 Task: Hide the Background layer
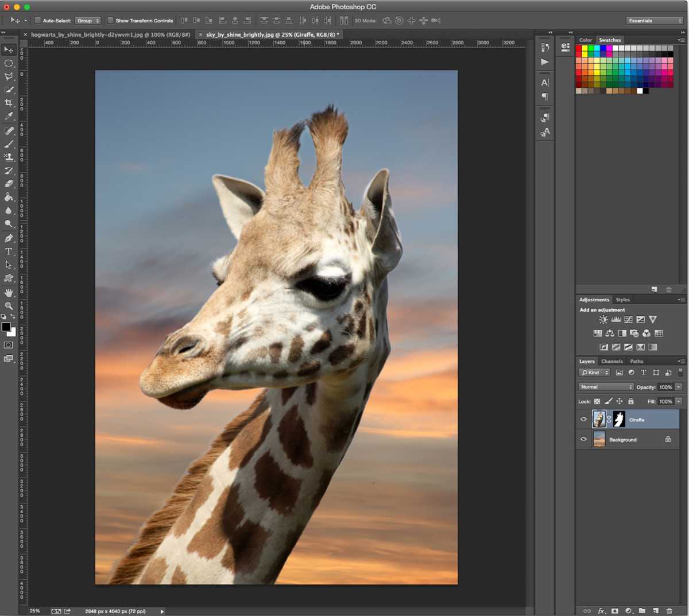[x=583, y=439]
